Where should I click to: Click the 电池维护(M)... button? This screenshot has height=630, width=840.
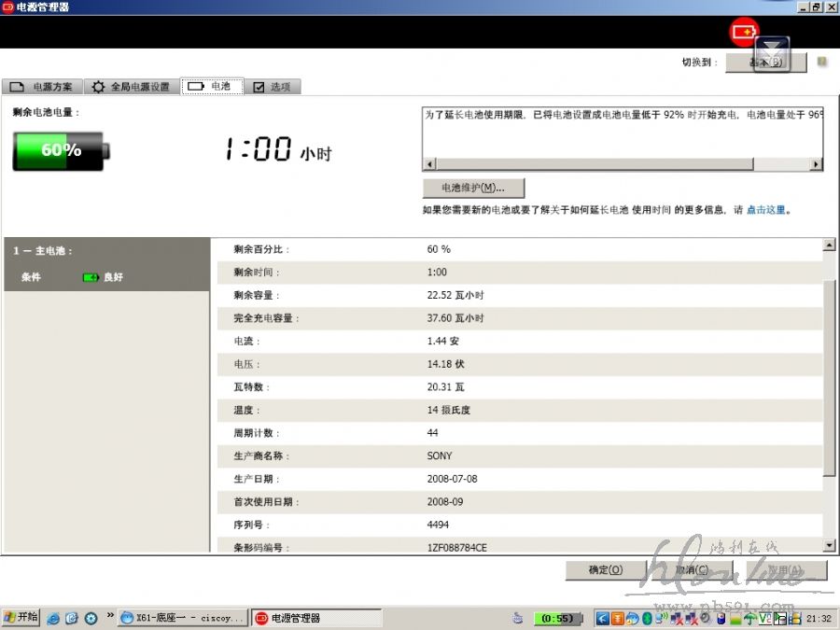tap(473, 188)
